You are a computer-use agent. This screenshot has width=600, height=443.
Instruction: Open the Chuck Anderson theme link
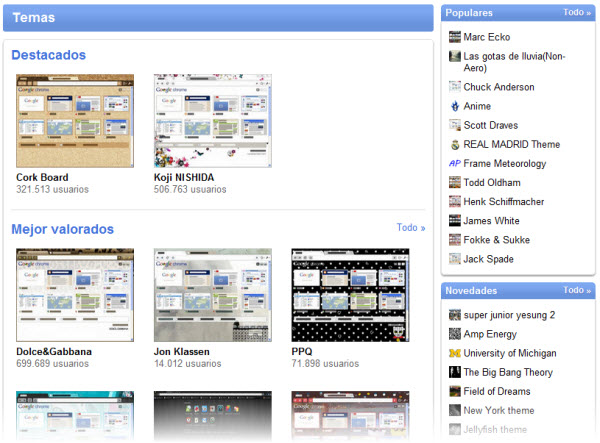coord(499,87)
